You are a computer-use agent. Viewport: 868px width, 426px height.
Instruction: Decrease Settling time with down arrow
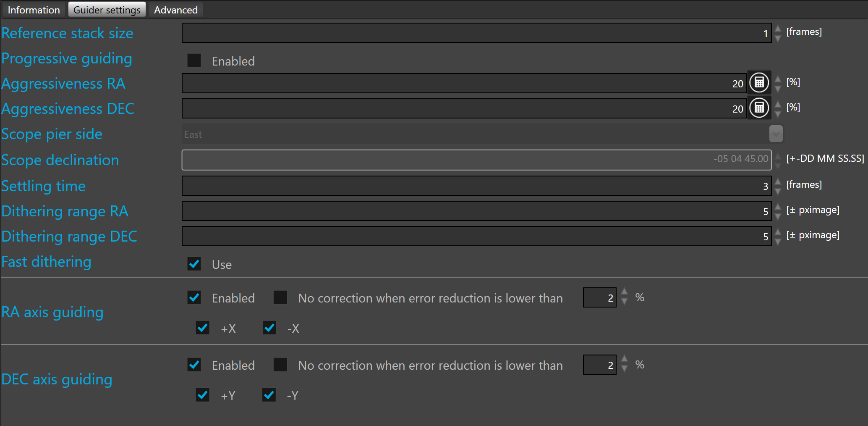[x=778, y=191]
